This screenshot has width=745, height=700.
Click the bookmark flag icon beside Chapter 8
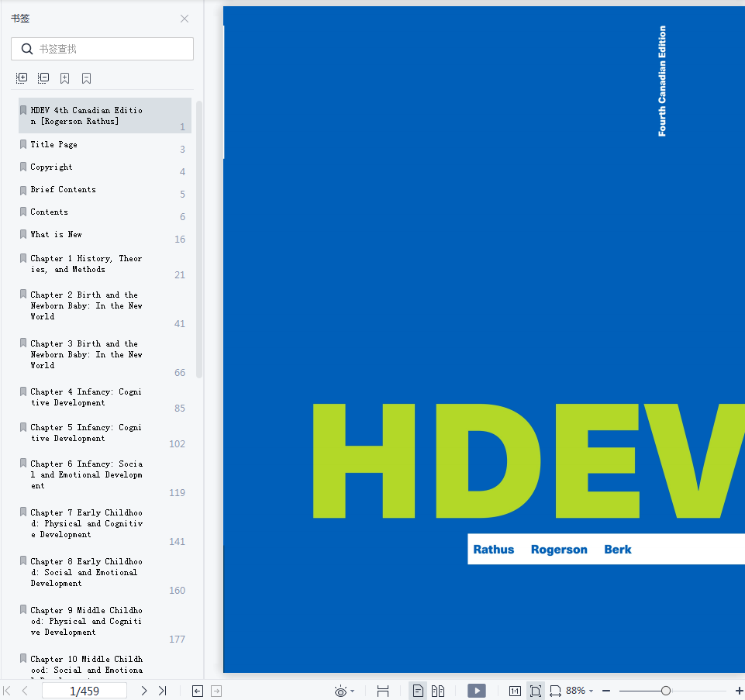(22, 560)
